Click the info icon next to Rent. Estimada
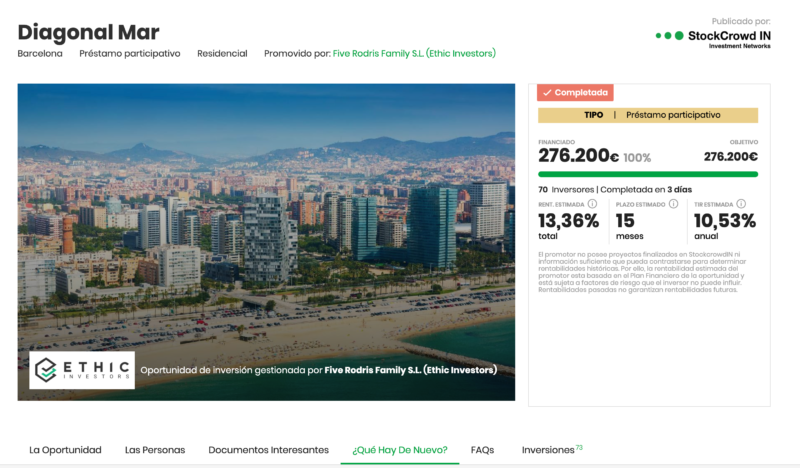The height and width of the screenshot is (468, 800). pos(592,204)
